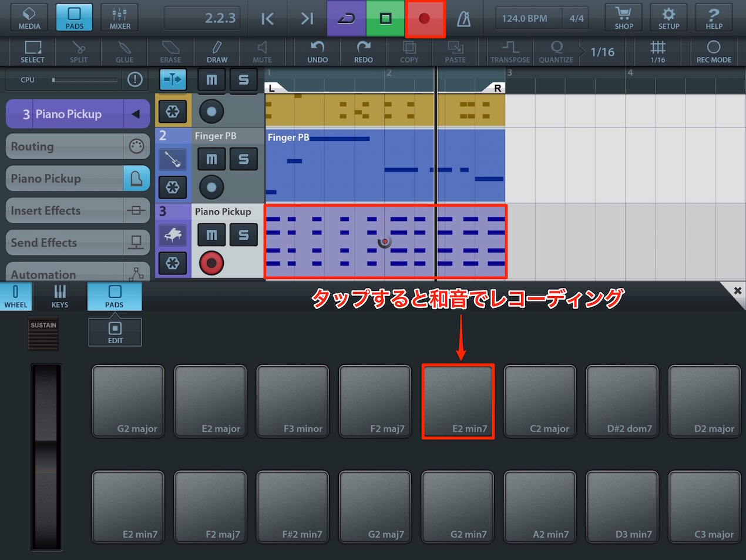Expand Insert Effects section

78,210
